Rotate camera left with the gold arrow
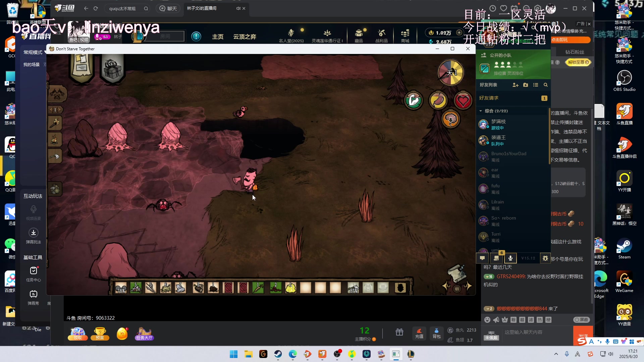The image size is (644, 362). (x=446, y=286)
